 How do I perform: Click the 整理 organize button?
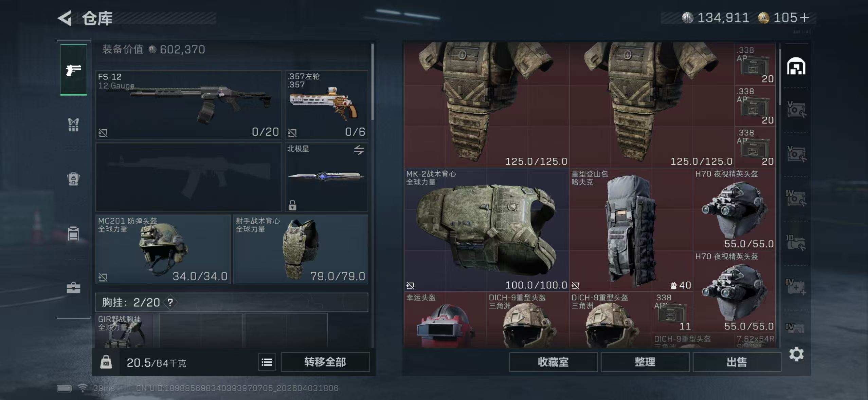coord(645,362)
